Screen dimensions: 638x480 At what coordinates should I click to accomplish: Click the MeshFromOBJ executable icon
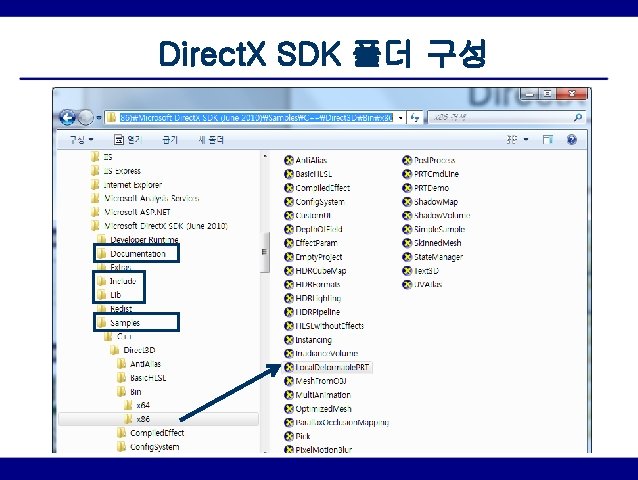289,381
